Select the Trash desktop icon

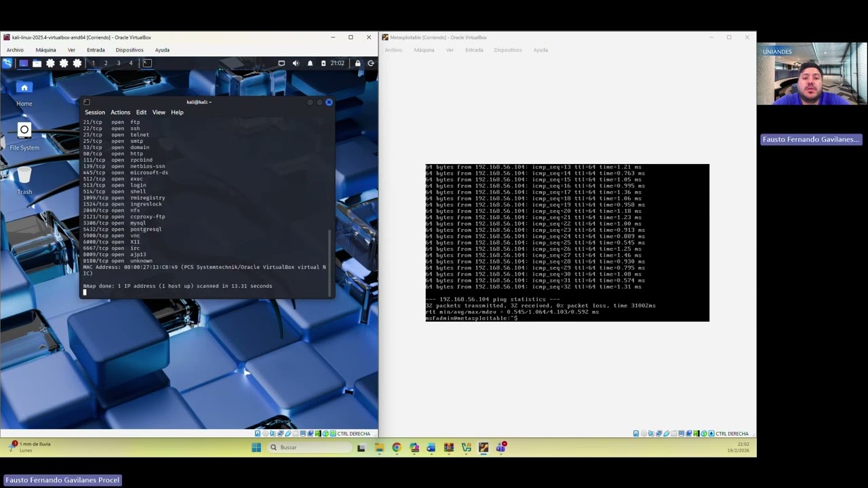pos(24,181)
